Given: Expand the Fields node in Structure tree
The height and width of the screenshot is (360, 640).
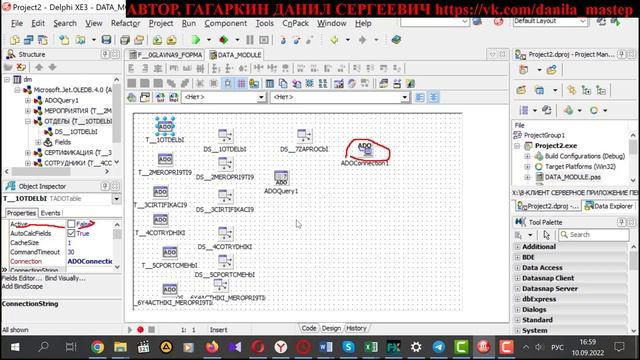Looking at the screenshot, I should (38, 142).
